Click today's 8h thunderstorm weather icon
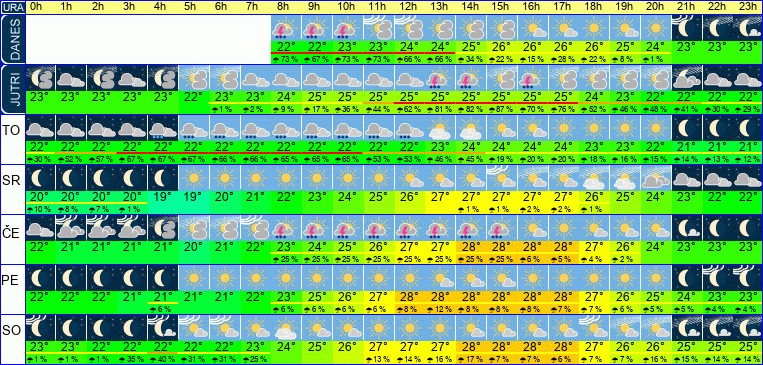This screenshot has height=365, width=763. pos(286,28)
